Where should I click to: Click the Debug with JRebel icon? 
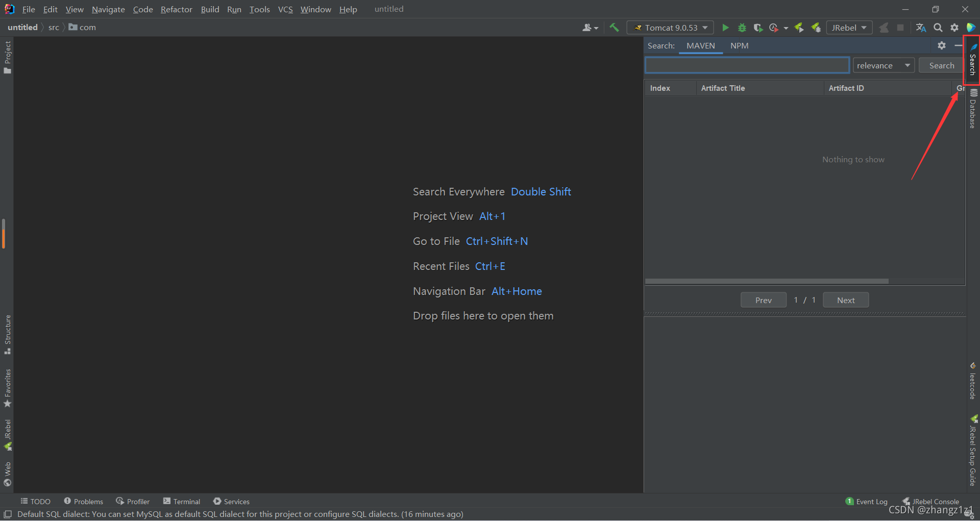(x=816, y=28)
